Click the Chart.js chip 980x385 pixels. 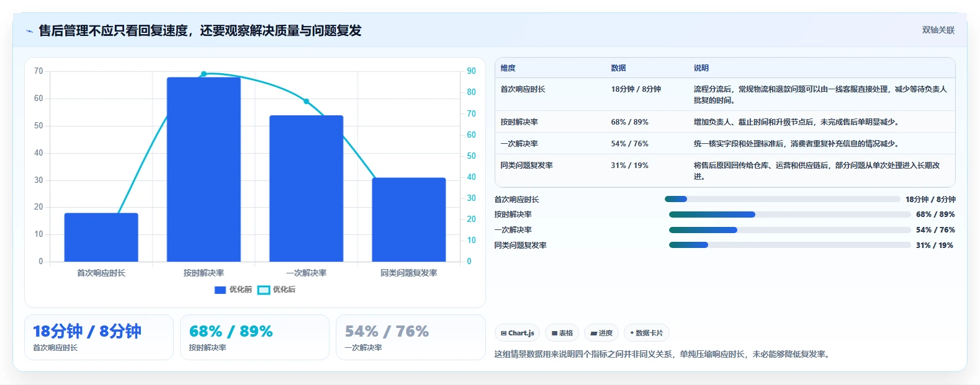[x=518, y=333]
